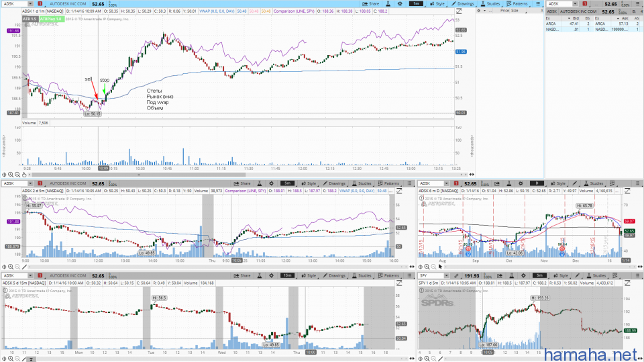Image resolution: width=644 pixels, height=362 pixels.
Task: Click share icon on ADSK daily chart
Action: pos(497,183)
